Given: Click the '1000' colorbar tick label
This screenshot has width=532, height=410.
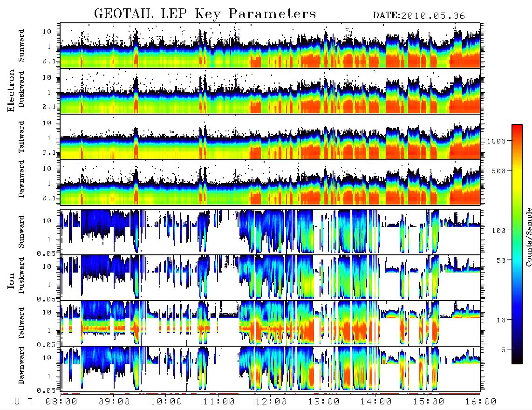Looking at the screenshot, I should (496, 141).
